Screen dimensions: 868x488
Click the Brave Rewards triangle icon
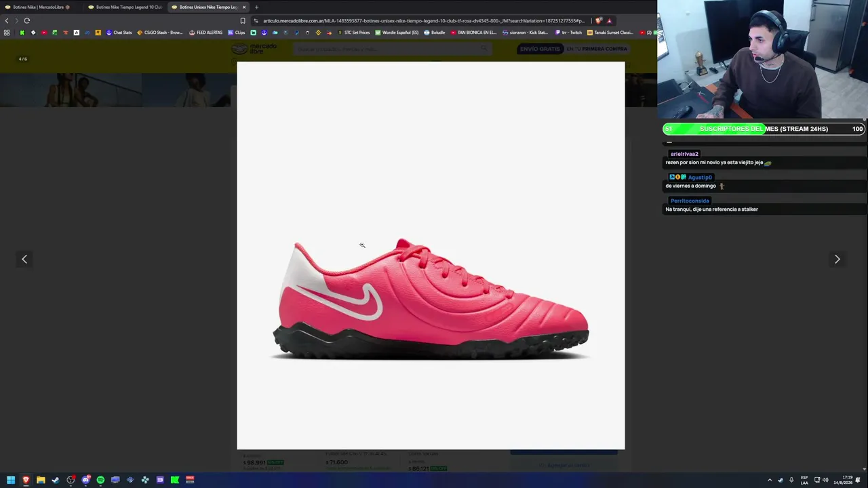[x=609, y=20]
